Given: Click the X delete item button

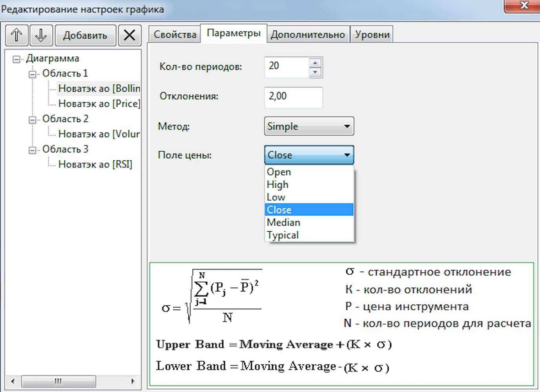Looking at the screenshot, I should [129, 35].
